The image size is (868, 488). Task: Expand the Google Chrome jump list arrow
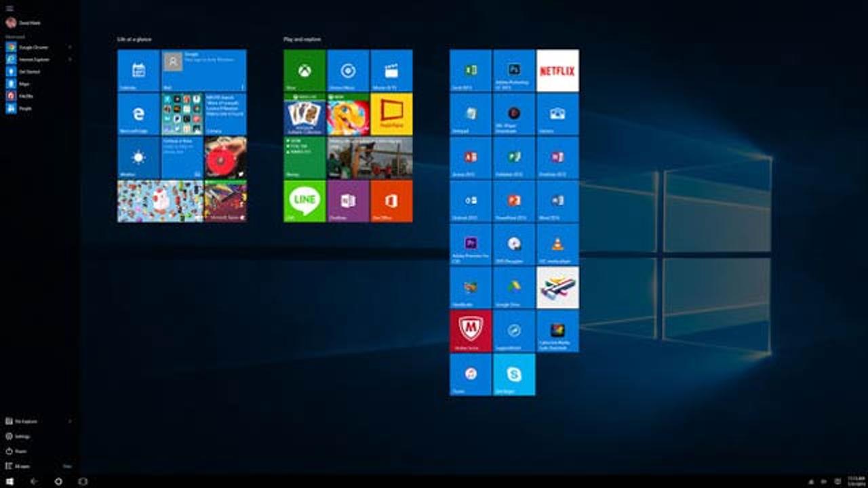point(70,47)
